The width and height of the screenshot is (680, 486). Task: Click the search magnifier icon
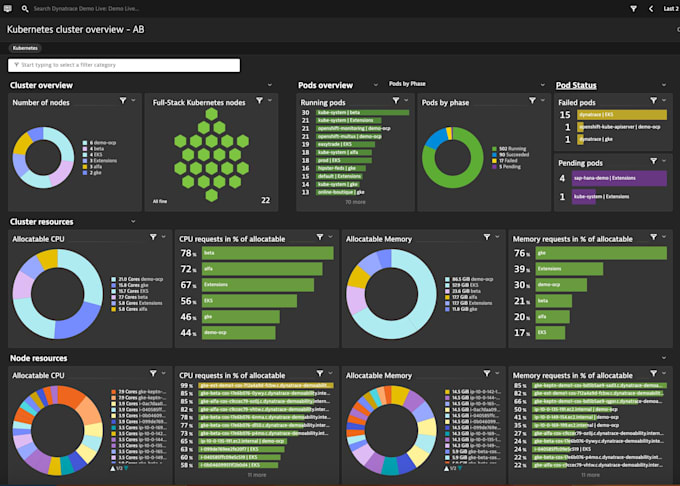[25, 8]
